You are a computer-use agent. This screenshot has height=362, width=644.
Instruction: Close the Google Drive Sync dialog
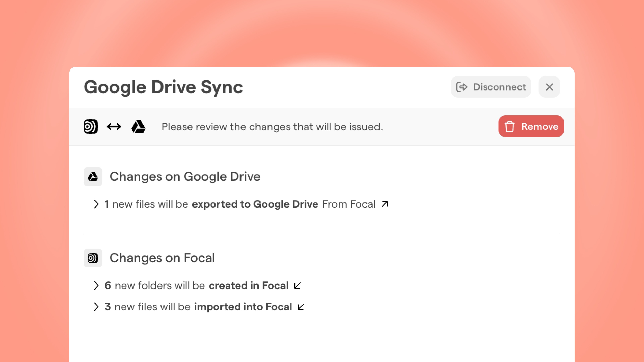[x=549, y=87]
